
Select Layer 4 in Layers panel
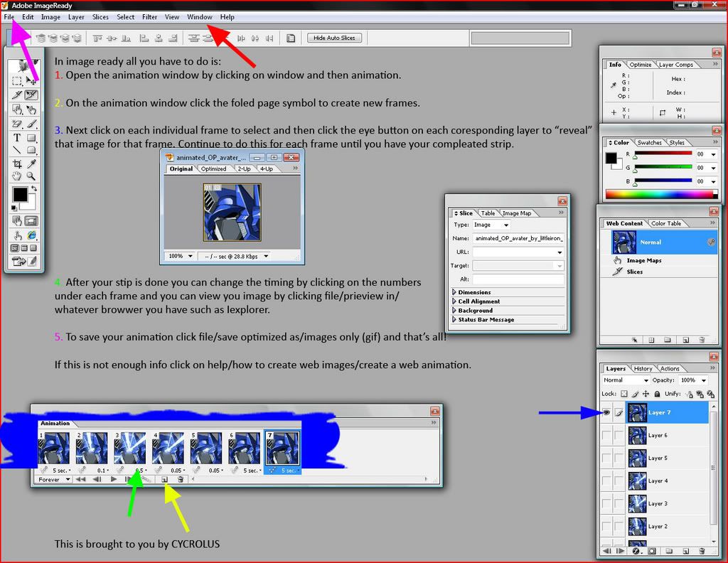[668, 481]
